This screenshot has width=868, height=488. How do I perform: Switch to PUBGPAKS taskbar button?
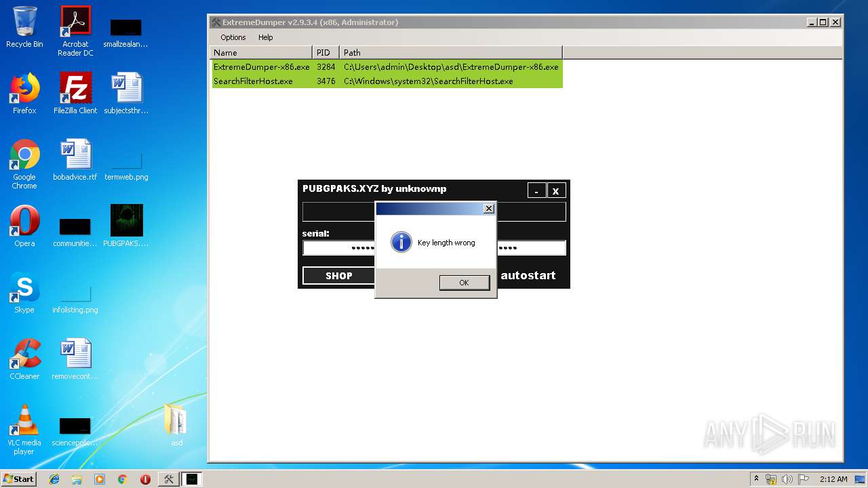point(192,479)
